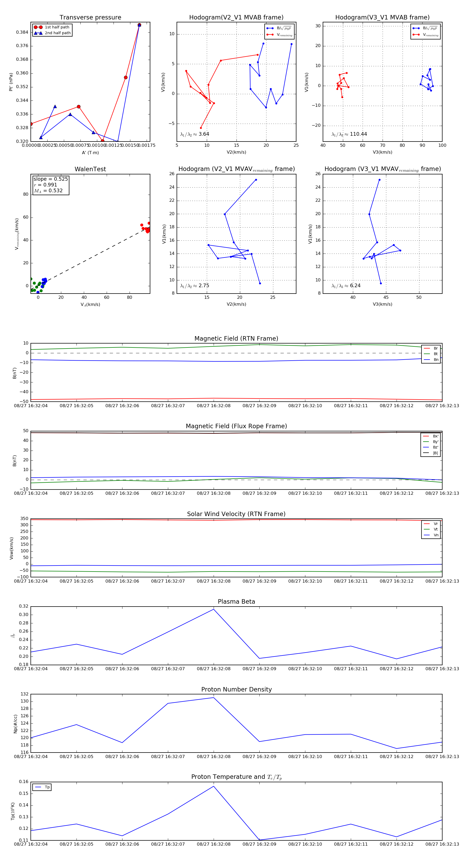Viewport: 473px width, 868px height.
Task: Click the 'Hodogram(V2_V1 MVAB frame)' title
Action: [x=236, y=18]
